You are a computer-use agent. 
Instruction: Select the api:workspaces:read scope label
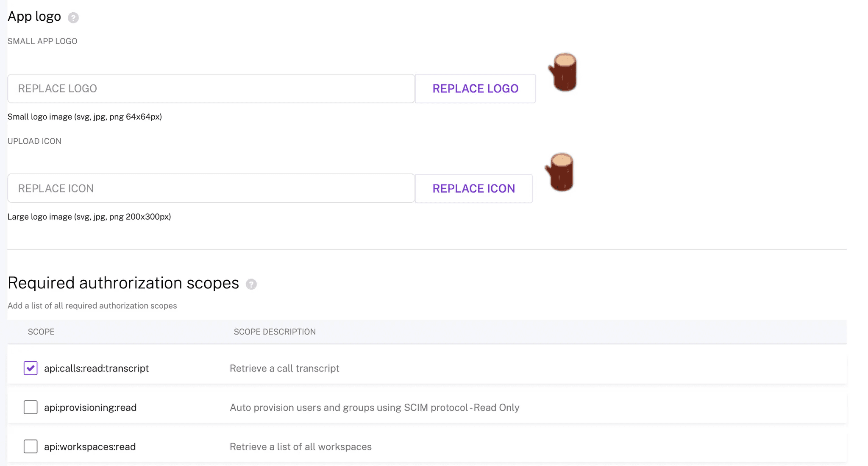(x=90, y=446)
